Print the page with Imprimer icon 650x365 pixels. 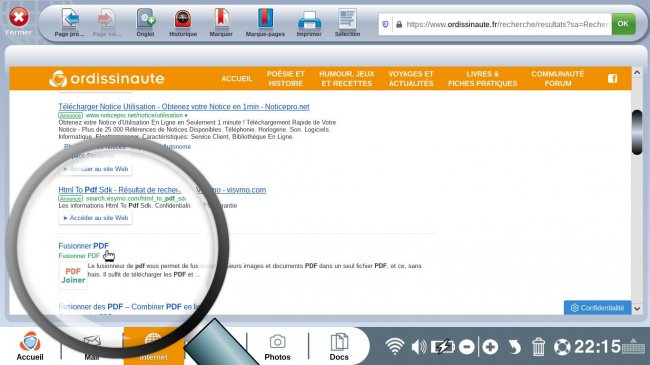click(x=309, y=20)
